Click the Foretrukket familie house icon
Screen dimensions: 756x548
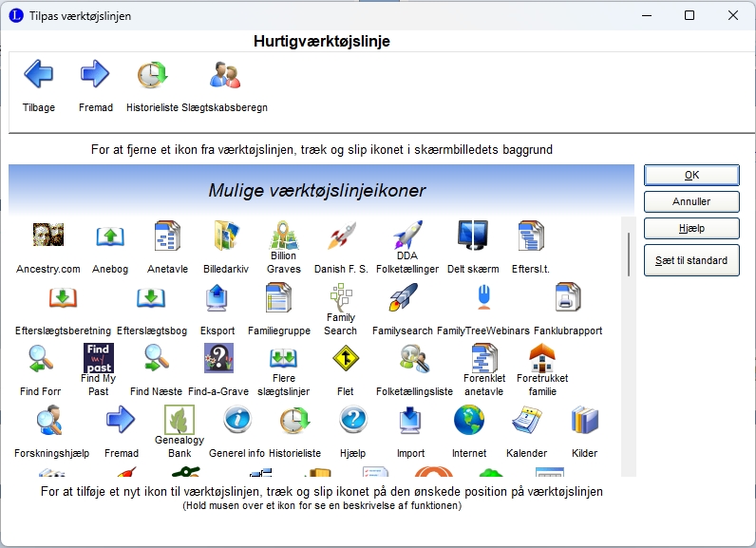pos(542,358)
